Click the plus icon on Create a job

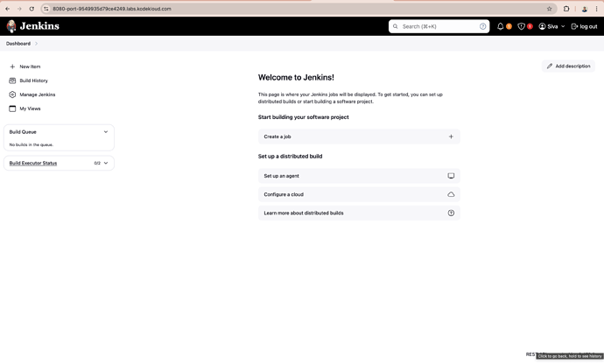point(451,136)
